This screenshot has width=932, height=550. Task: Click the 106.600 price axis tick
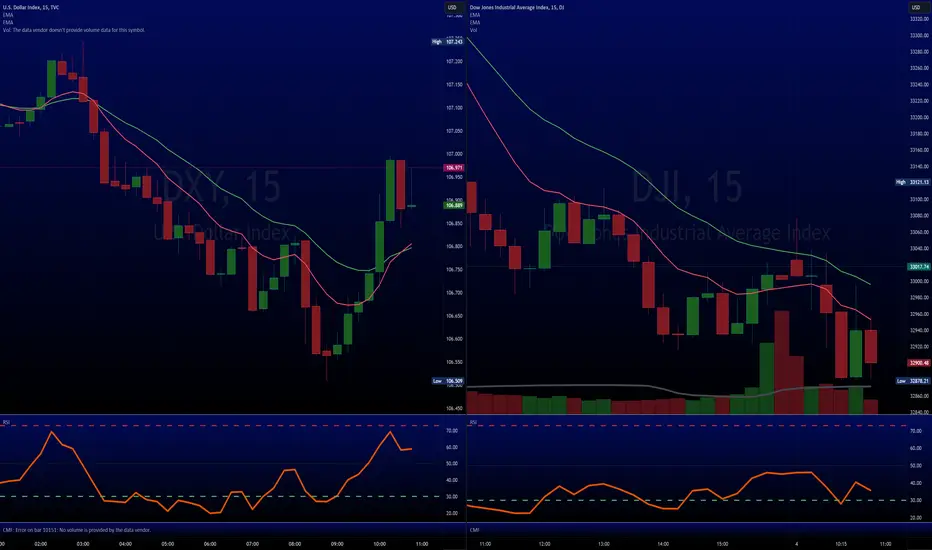tap(454, 339)
